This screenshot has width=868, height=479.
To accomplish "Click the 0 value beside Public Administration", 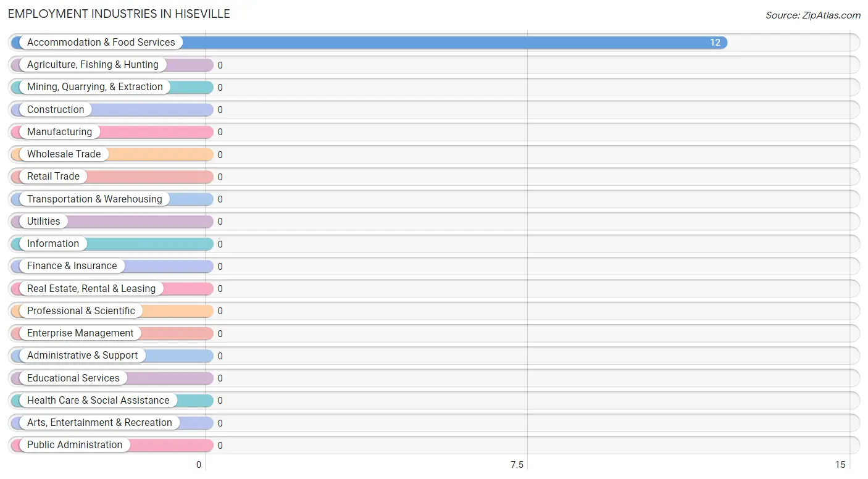I will (x=220, y=446).
